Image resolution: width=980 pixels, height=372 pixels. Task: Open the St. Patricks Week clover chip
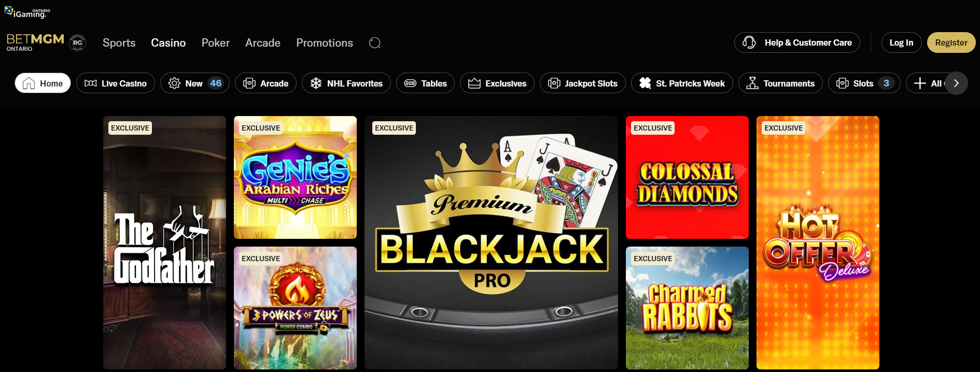[682, 83]
